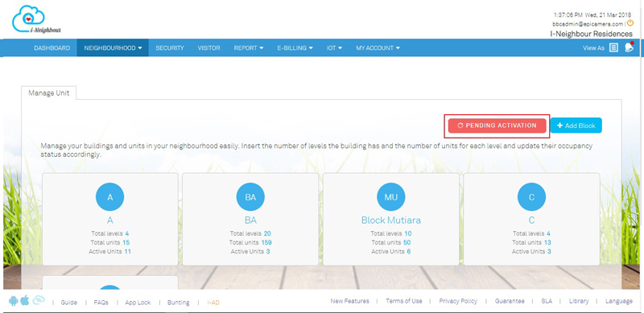Go to the DASHBOARD menu item

(52, 48)
